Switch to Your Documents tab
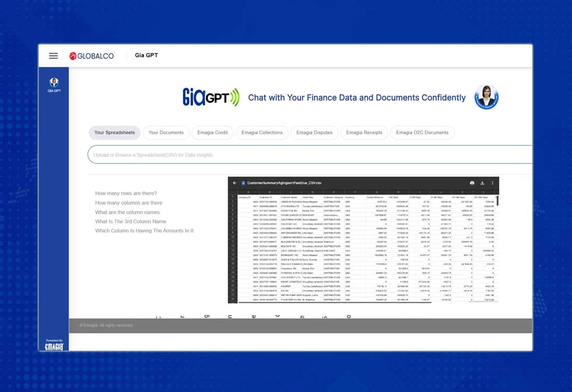Image resolution: width=572 pixels, height=392 pixels. coord(166,133)
